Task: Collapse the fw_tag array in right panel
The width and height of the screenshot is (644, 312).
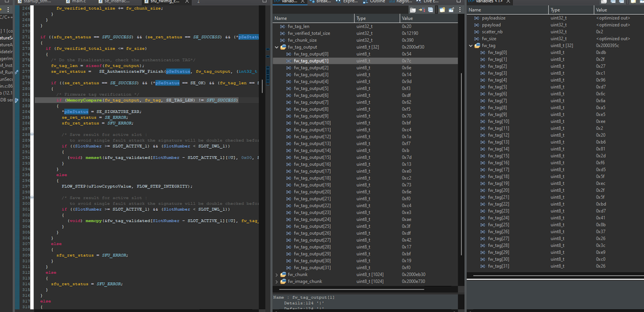Action: 470,45
